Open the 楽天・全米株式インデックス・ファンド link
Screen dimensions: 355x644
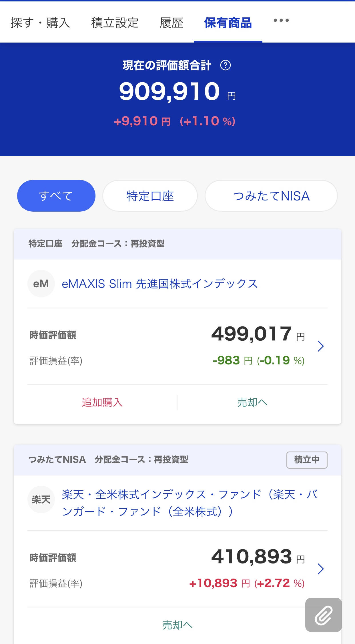click(x=190, y=503)
